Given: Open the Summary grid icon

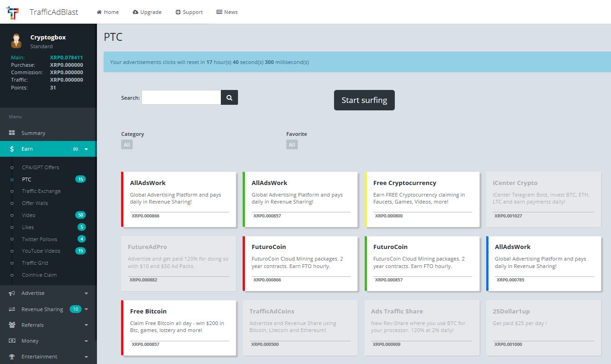Looking at the screenshot, I should pos(12,133).
